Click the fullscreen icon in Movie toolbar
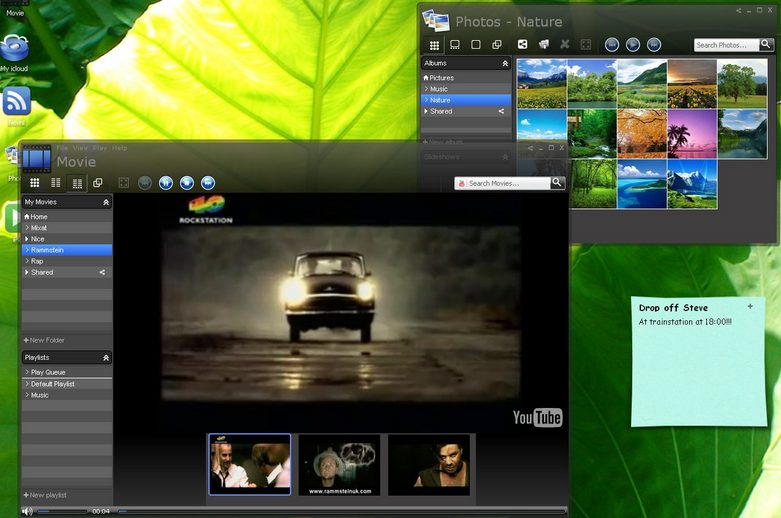This screenshot has width=781, height=518. (124, 183)
